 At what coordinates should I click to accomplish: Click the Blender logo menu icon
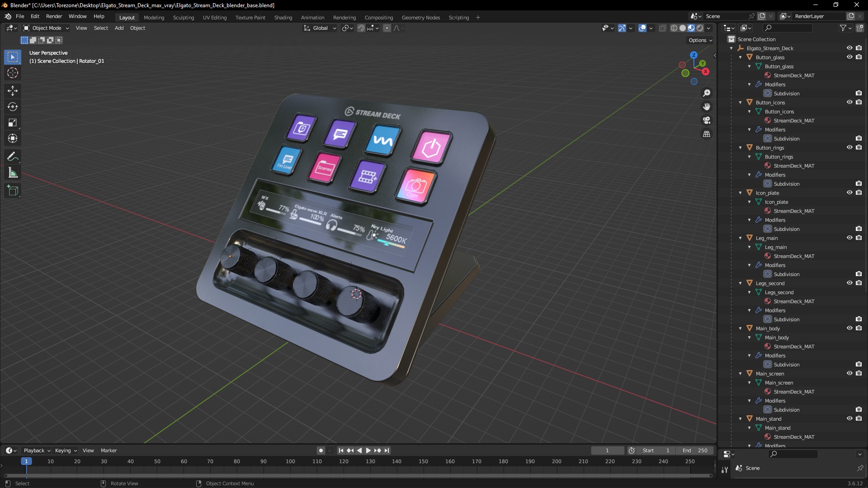tap(8, 16)
